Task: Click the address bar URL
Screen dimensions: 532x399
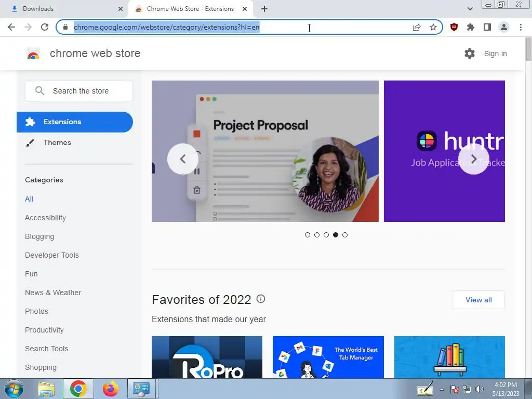Action: click(x=167, y=27)
